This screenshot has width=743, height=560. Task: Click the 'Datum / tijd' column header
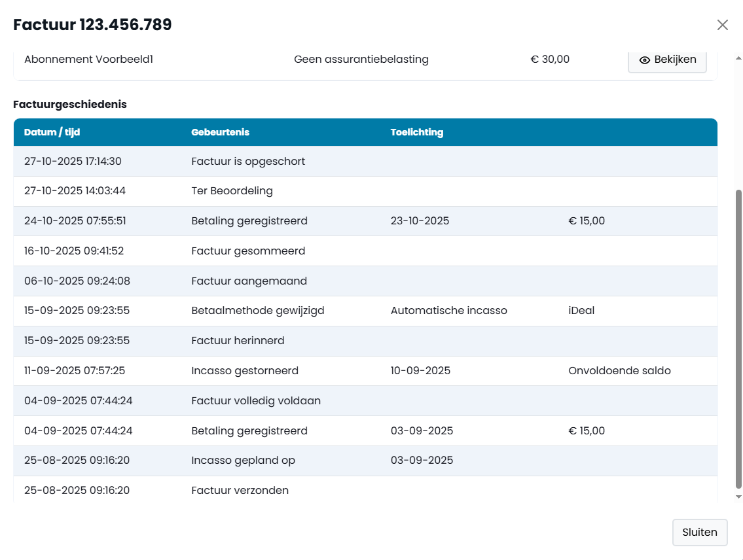pos(52,132)
